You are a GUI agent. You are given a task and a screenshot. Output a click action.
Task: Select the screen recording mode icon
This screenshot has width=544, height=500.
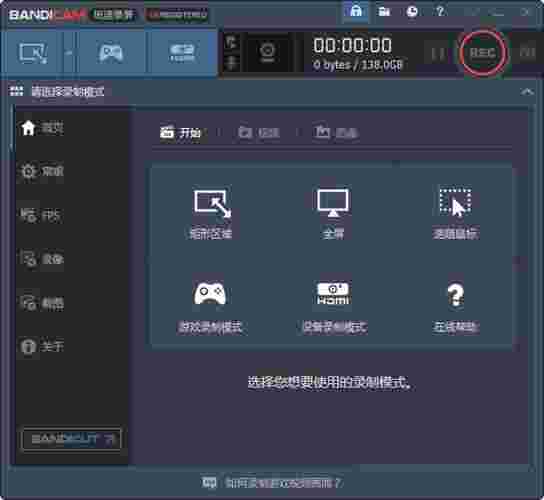(33, 53)
